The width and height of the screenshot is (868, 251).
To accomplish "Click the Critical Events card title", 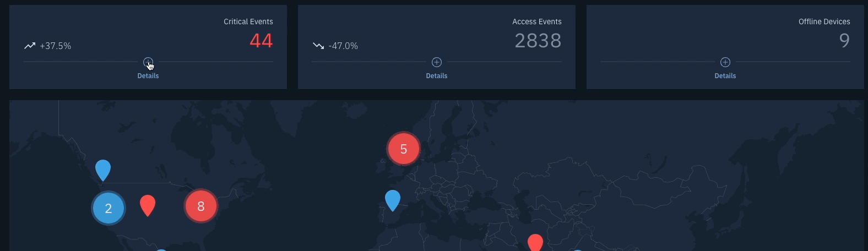I will tap(248, 21).
